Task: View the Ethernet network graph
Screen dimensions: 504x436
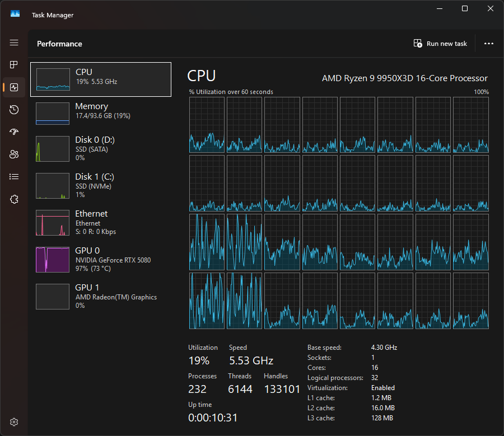Action: coord(101,222)
